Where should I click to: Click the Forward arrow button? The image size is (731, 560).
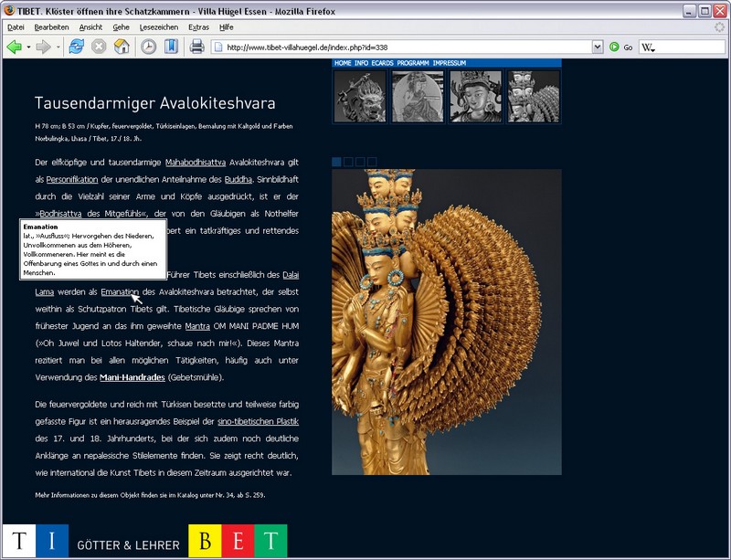(x=43, y=47)
